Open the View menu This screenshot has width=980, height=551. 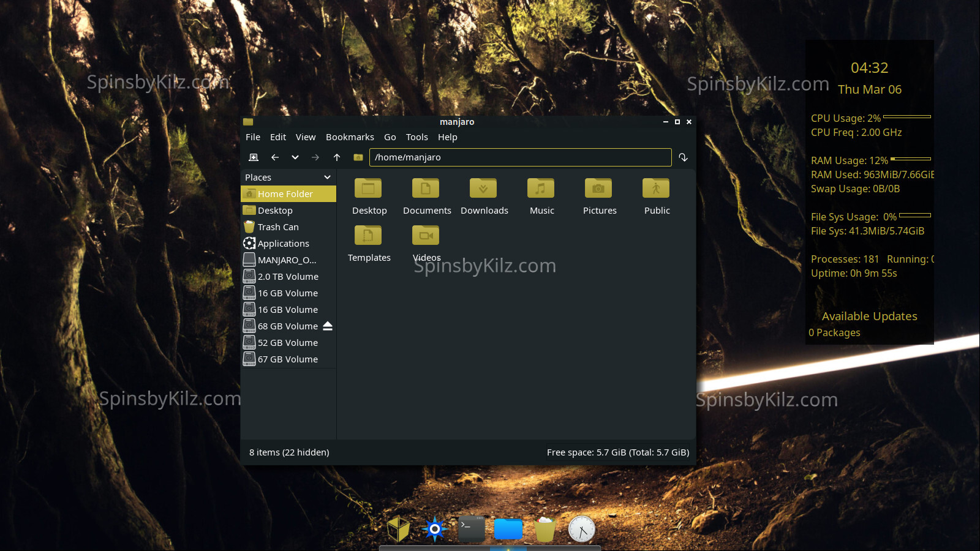pos(306,137)
